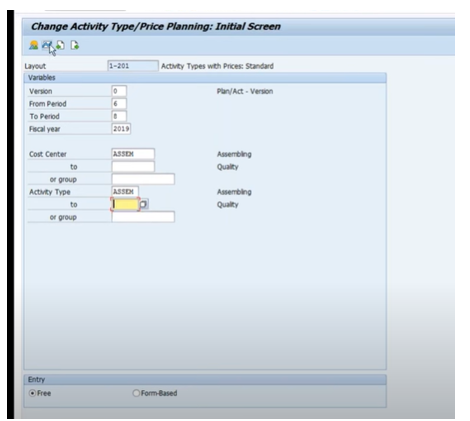Viewport: 470px width, 421px height.
Task: Click the Entry group header
Action: pyautogui.click(x=205, y=380)
